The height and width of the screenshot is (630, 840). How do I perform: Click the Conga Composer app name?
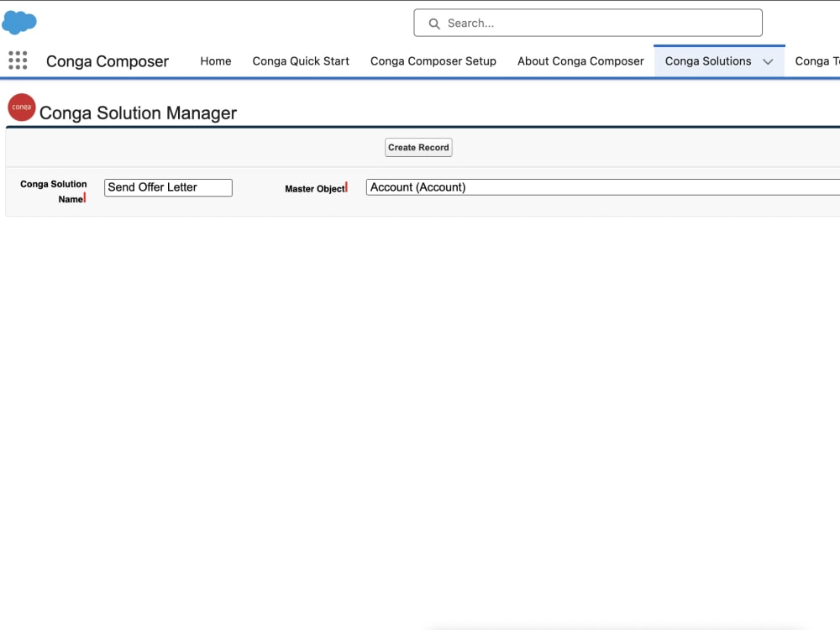108,61
